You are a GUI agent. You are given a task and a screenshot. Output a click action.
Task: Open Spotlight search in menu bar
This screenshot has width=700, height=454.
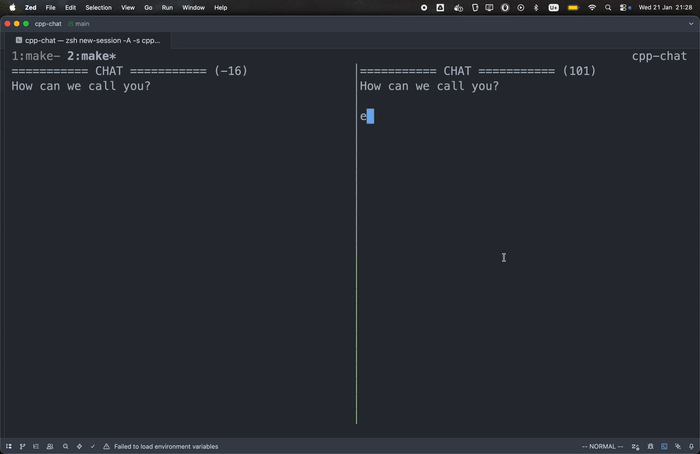pos(608,8)
